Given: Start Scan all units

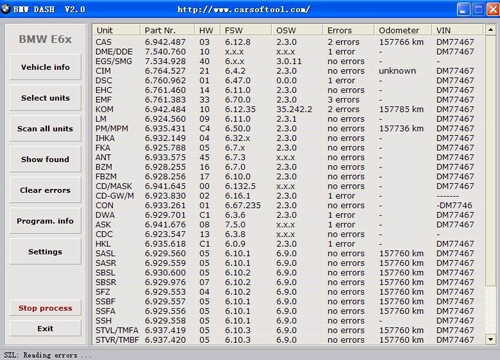Looking at the screenshot, I should (x=45, y=128).
